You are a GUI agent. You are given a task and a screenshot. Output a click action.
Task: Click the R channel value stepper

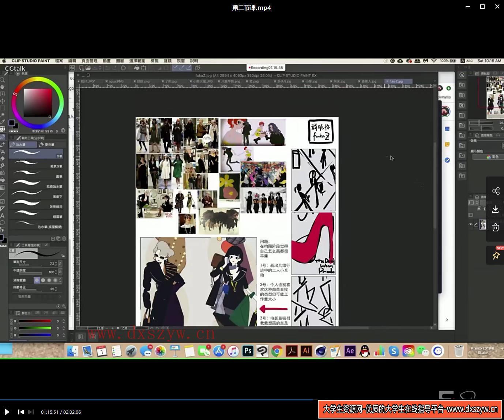64,321
